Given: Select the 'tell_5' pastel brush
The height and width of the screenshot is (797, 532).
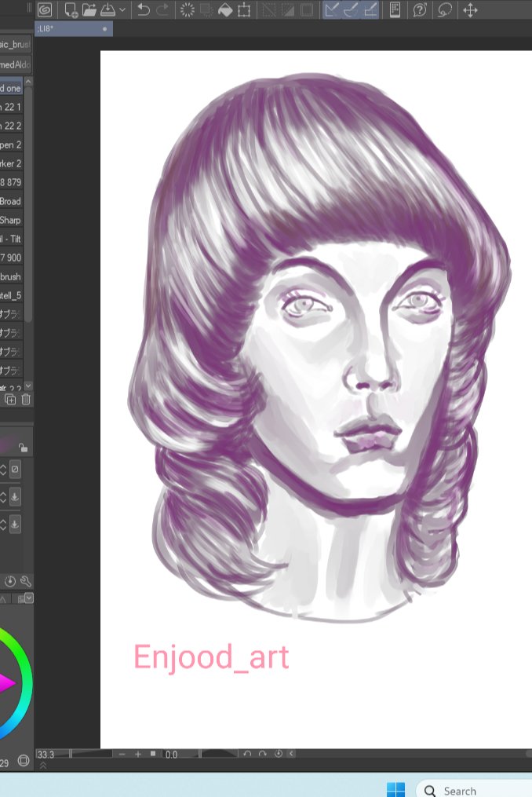Looking at the screenshot, I should 11,295.
